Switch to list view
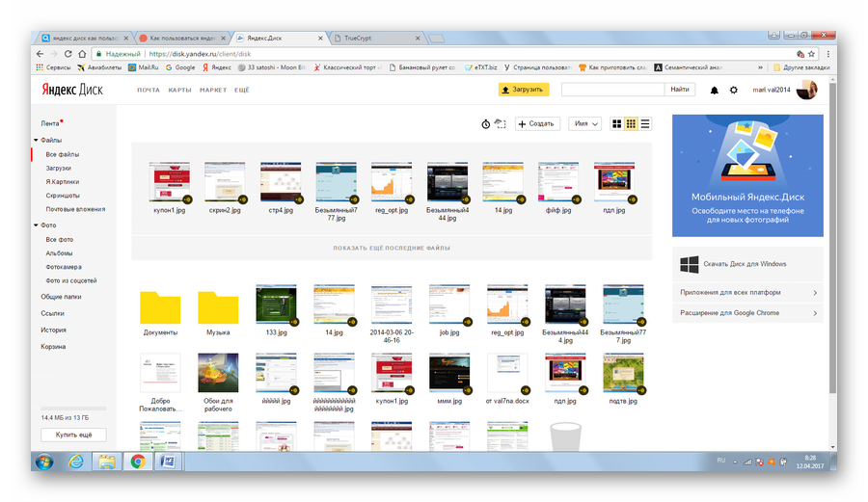Image resolution: width=868 pixels, height=502 pixels. coord(645,123)
